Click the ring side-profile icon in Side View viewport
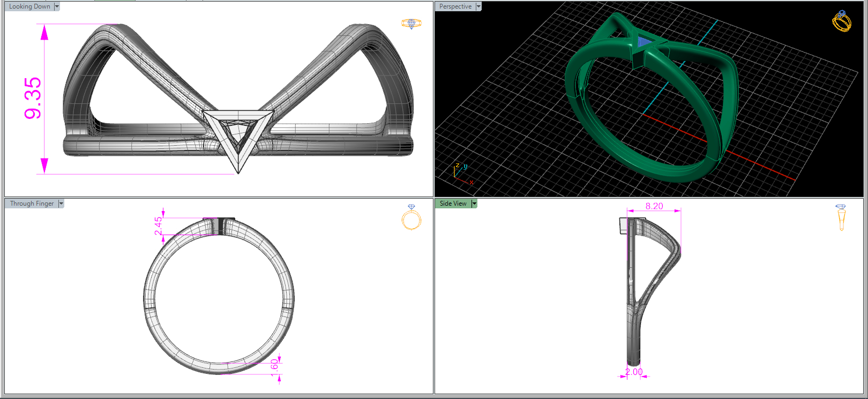 coord(841,217)
